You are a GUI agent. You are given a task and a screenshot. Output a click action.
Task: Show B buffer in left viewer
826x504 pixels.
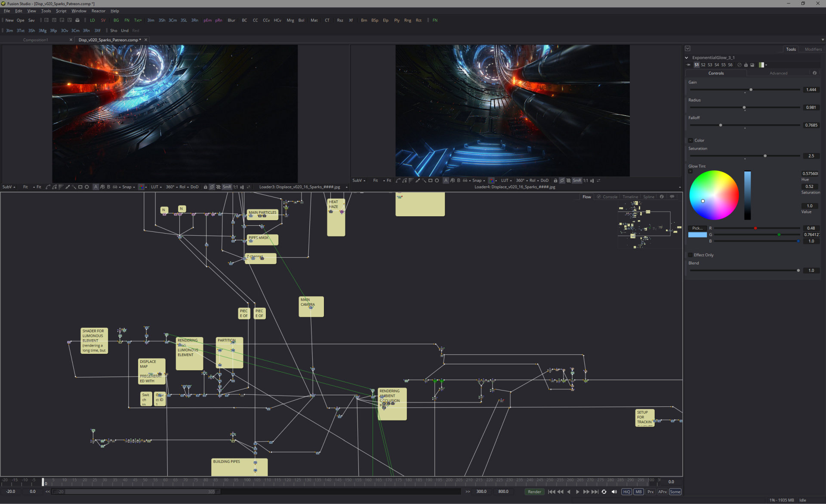click(x=108, y=187)
